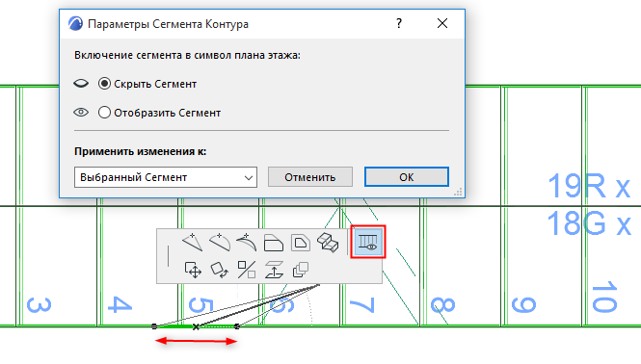
Task: Click the insert new node icon
Action: coord(192,243)
